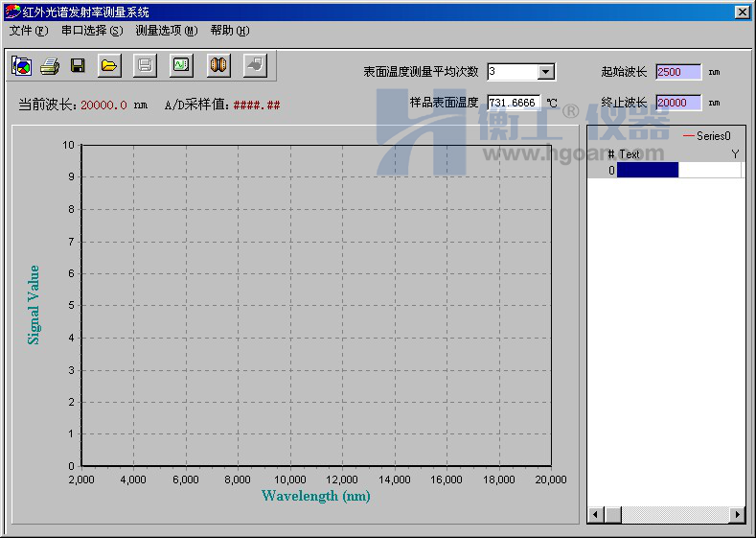This screenshot has width=756, height=538.
Task: Click the printer icon in toolbar
Action: pos(50,66)
